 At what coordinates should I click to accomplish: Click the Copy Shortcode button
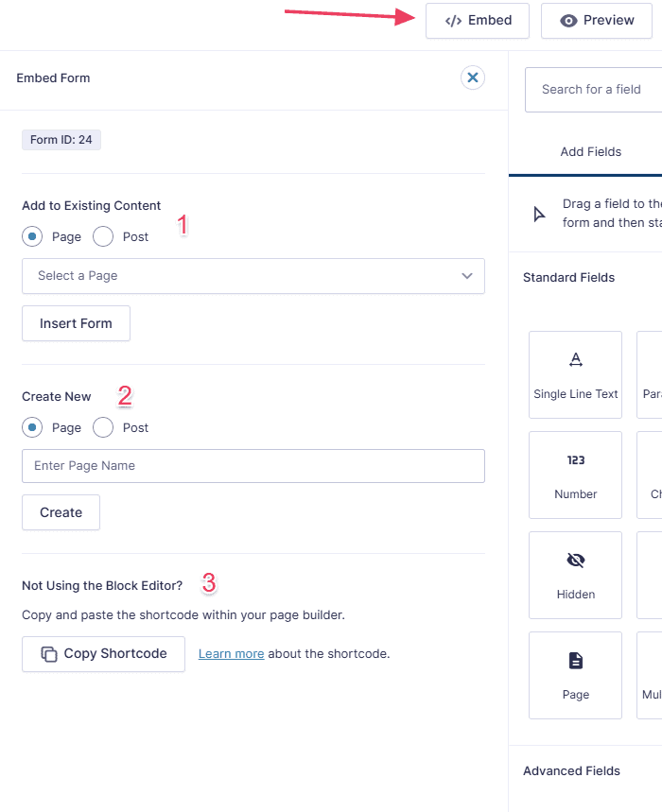point(104,654)
